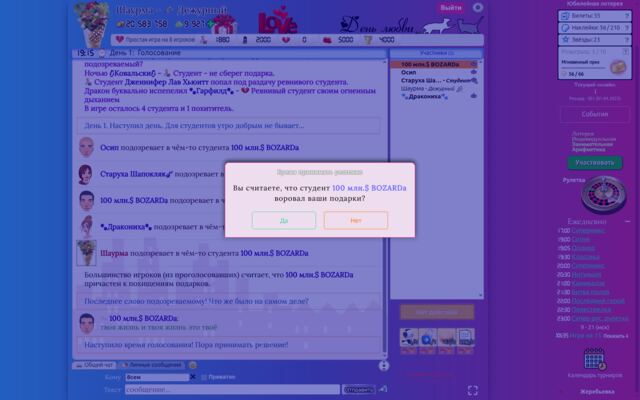The height and width of the screenshot is (400, 640).
Task: Open help '?' for Звёзды
Action: point(627,40)
